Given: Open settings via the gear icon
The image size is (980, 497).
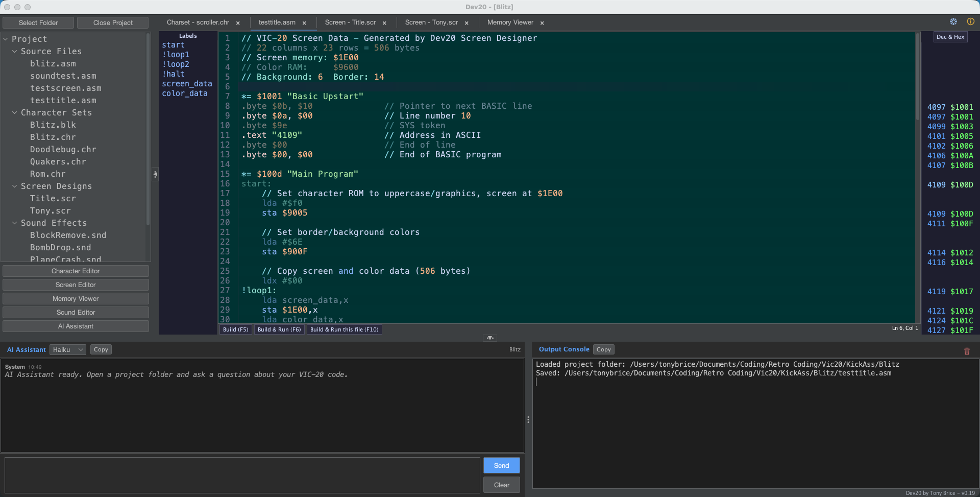Looking at the screenshot, I should click(953, 21).
